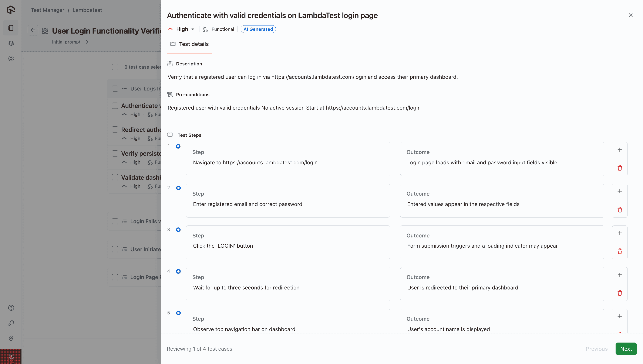Open the Redirect authe... test case
Viewport: 643px width, 364px height.
141,130
